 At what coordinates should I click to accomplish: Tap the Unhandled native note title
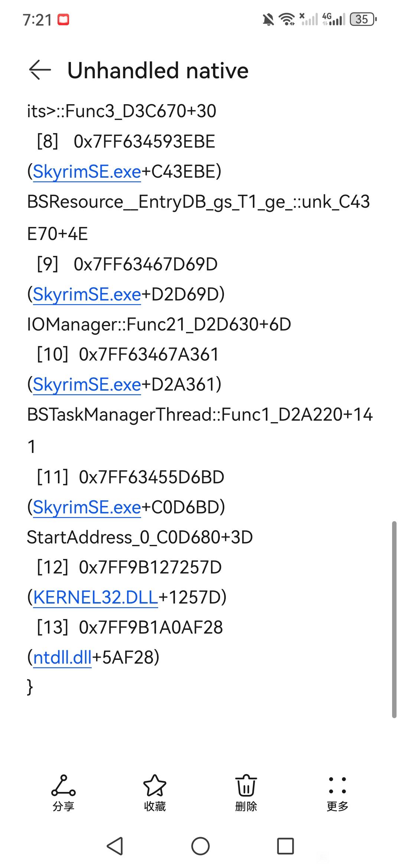coord(158,70)
